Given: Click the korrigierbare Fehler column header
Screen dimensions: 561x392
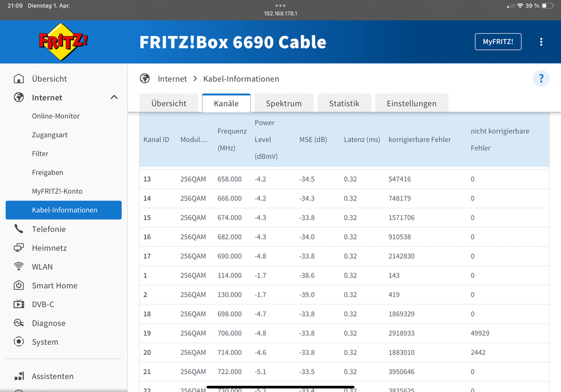Looking at the screenshot, I should coord(419,139).
